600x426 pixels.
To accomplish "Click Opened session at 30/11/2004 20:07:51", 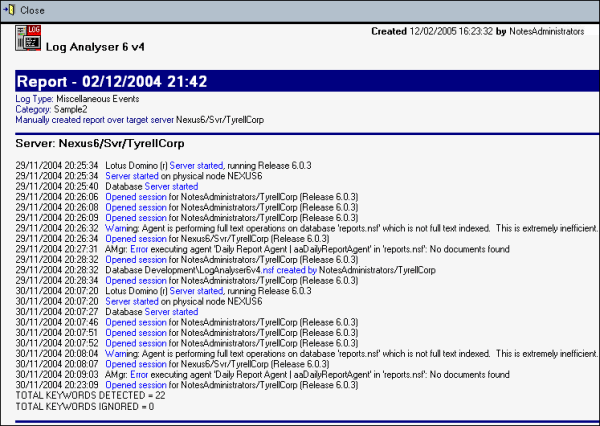I will (136, 333).
